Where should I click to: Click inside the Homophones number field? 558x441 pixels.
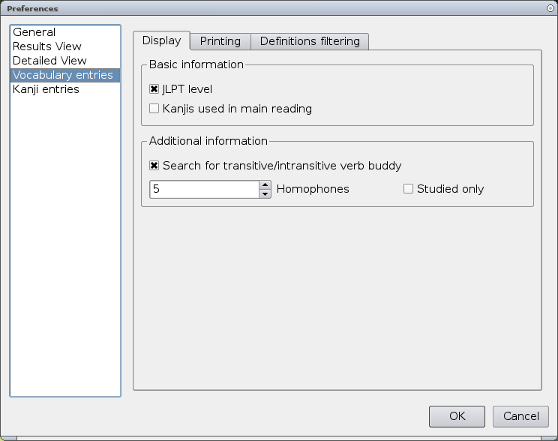(x=205, y=189)
